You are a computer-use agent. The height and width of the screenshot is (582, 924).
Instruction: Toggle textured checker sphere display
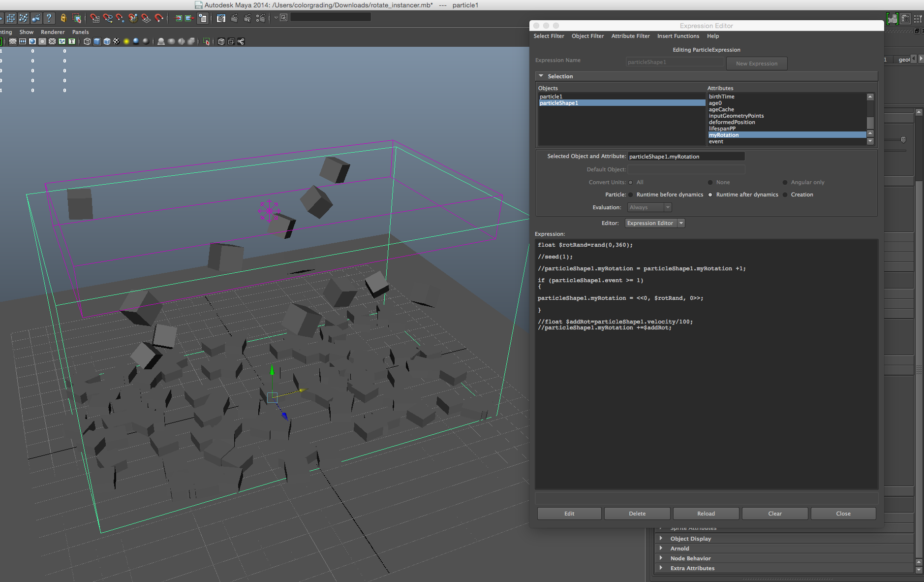click(x=117, y=41)
